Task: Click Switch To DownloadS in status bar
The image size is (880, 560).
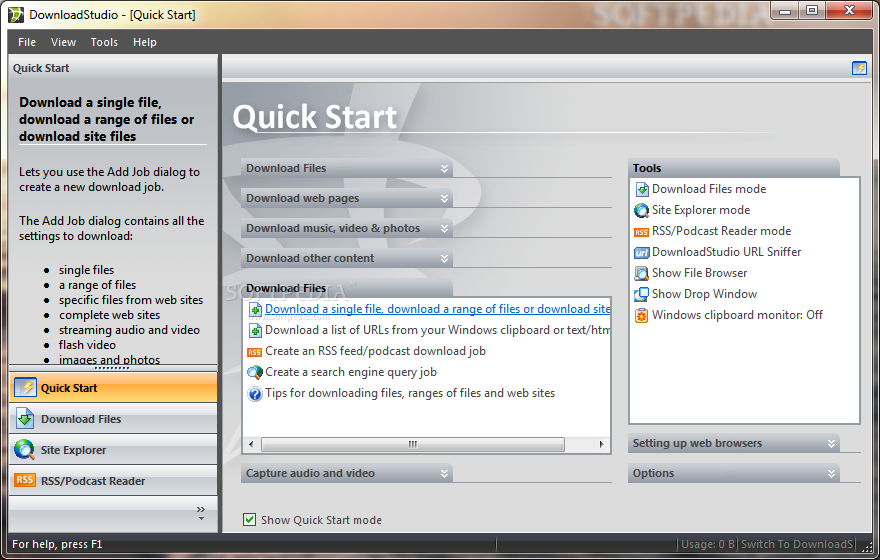Action: click(x=797, y=544)
